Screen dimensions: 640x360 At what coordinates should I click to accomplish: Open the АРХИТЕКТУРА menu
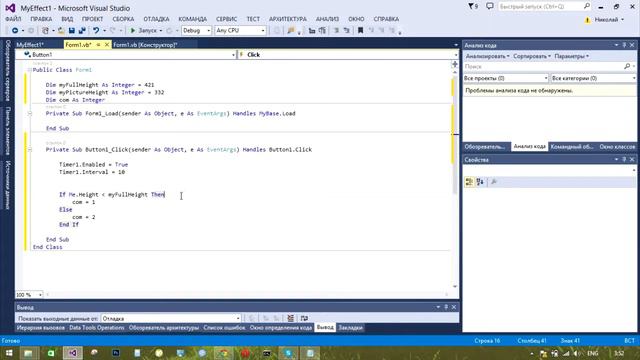pyautogui.click(x=288, y=19)
